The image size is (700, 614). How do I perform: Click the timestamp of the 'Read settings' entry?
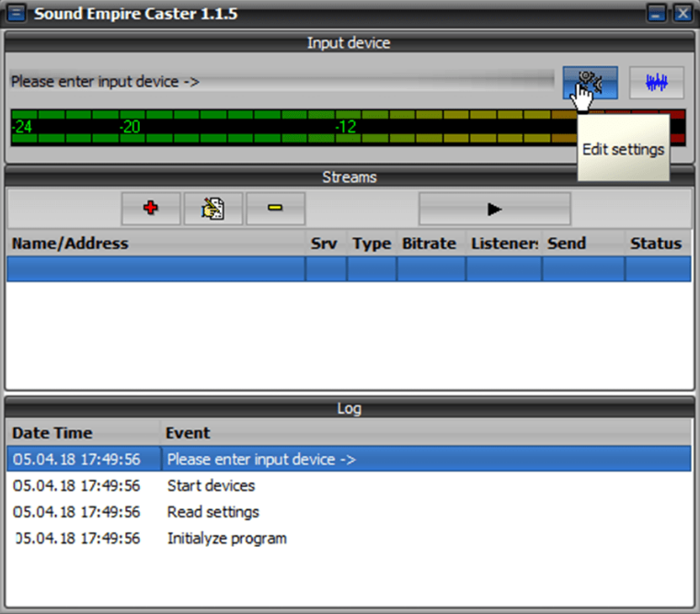(x=76, y=512)
